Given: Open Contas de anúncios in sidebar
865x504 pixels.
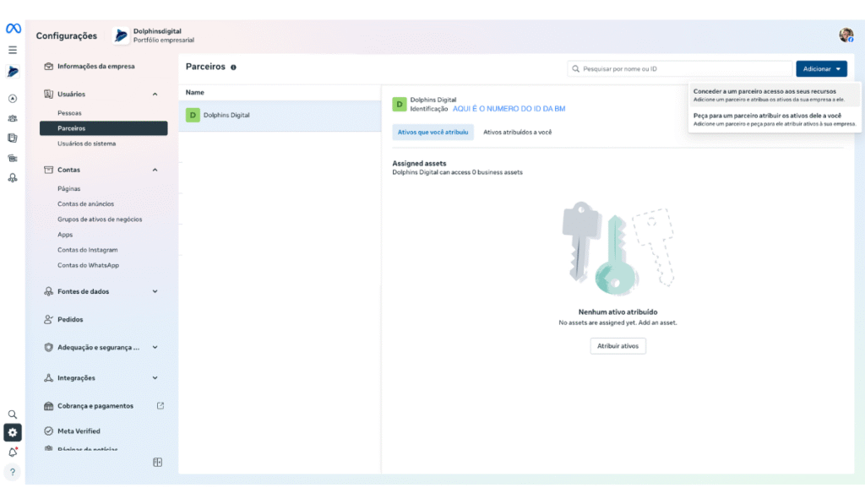Looking at the screenshot, I should pos(85,204).
